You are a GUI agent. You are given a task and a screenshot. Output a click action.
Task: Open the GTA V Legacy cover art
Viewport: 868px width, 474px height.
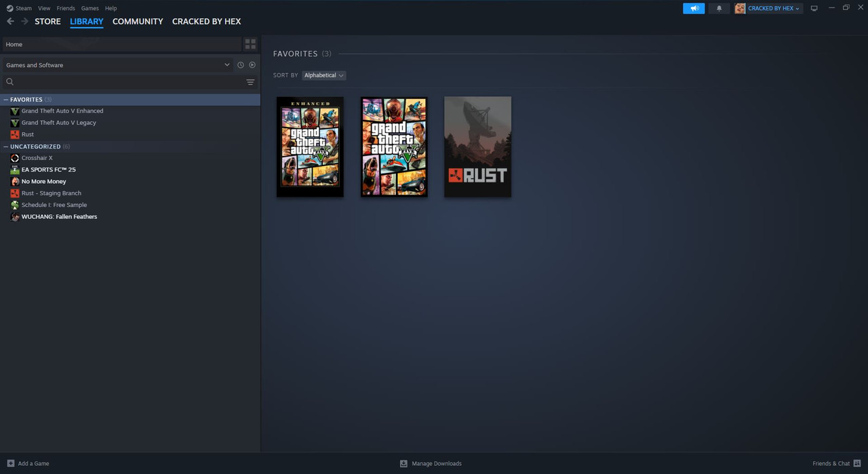pos(394,146)
